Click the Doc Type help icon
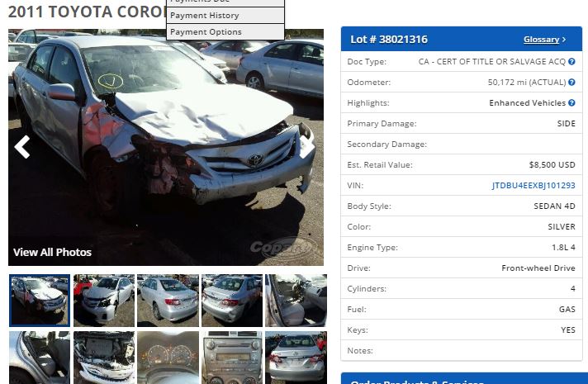Image resolution: width=588 pixels, height=384 pixels. 571,61
